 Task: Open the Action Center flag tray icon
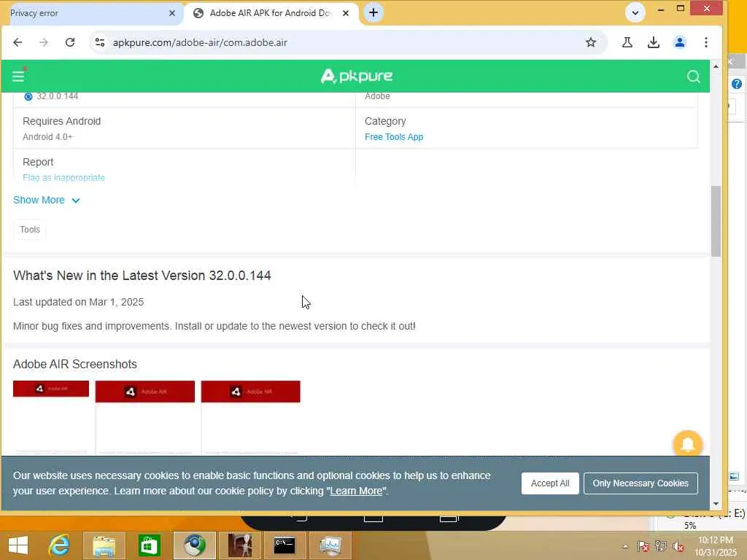[x=643, y=546]
